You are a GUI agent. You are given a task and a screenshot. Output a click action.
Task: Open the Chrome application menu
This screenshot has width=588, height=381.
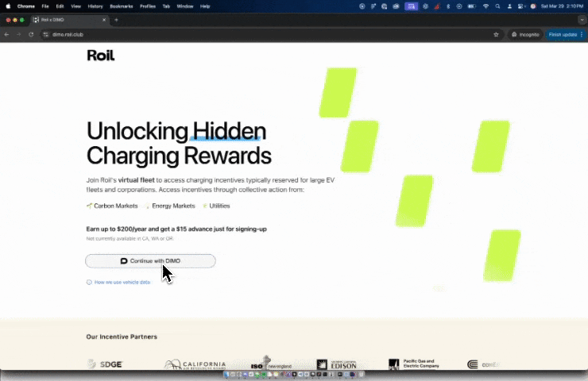click(26, 6)
